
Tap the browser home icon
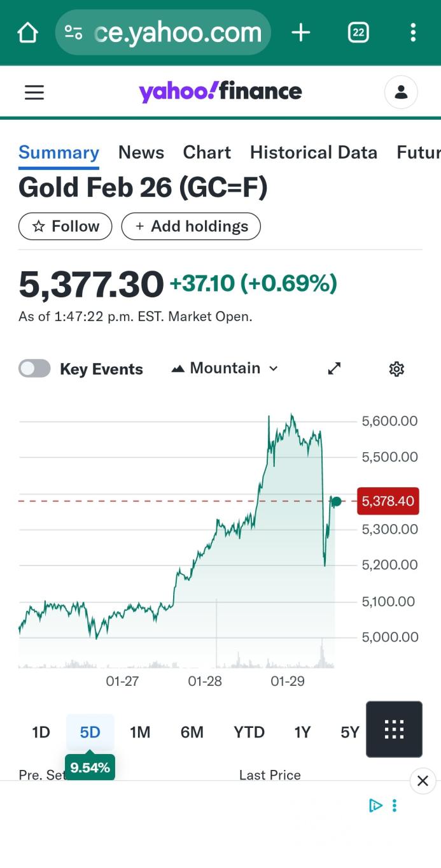pos(27,32)
